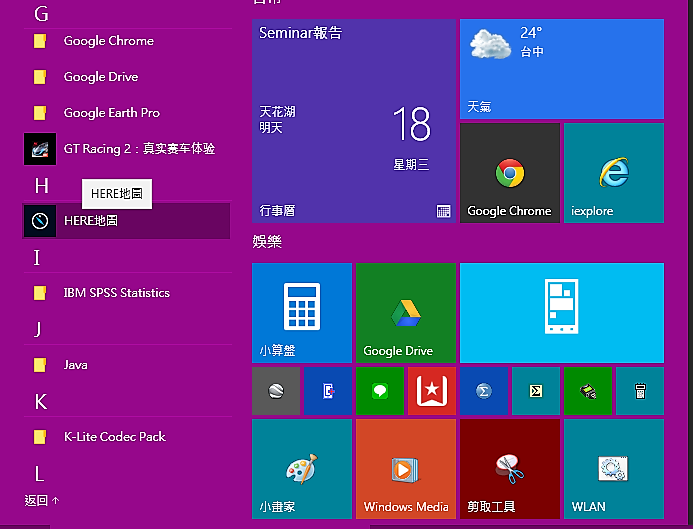The width and height of the screenshot is (693, 529).
Task: Click the gray Google Earth small tile
Action: [x=276, y=391]
